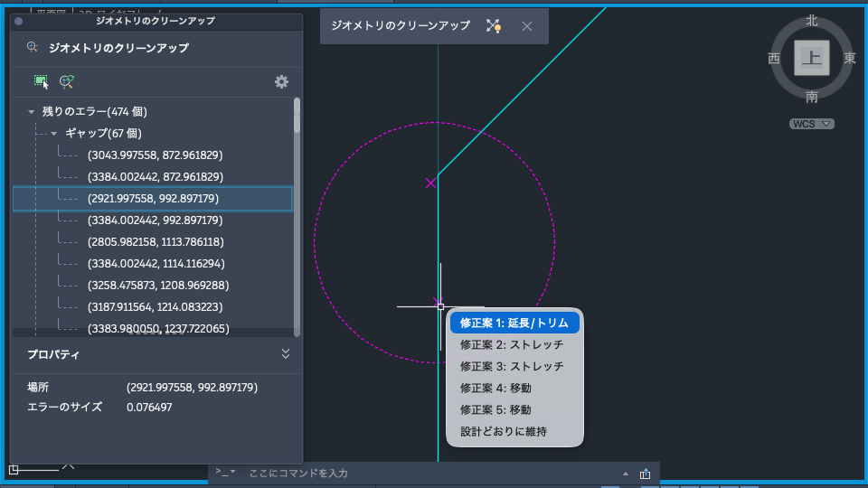Expand command history with up arrow
Viewport: 868px width, 488px height.
626,474
